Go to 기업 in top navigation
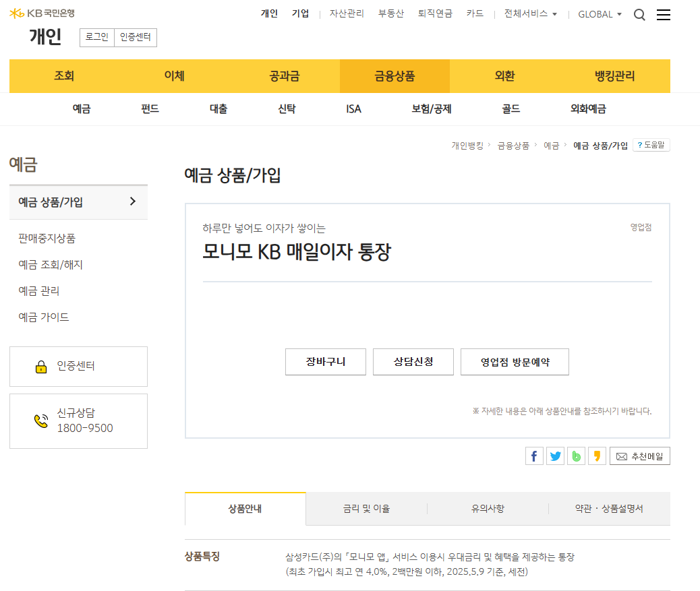 tap(301, 14)
